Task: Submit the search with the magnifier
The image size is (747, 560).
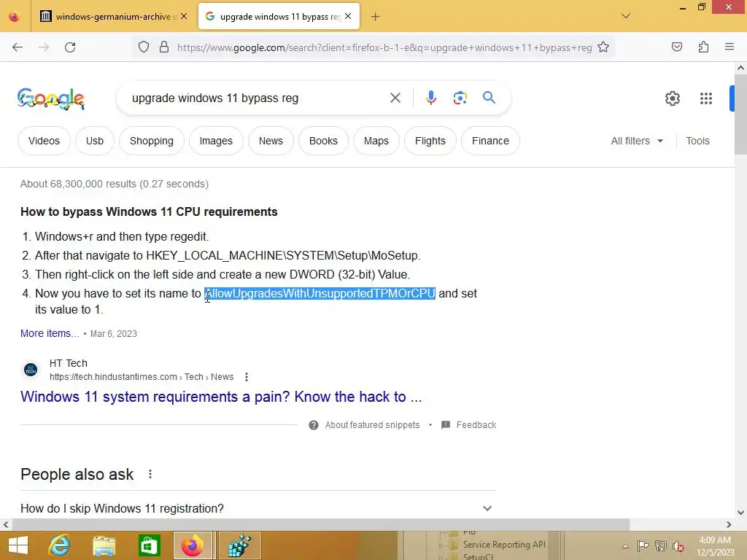Action: (489, 98)
